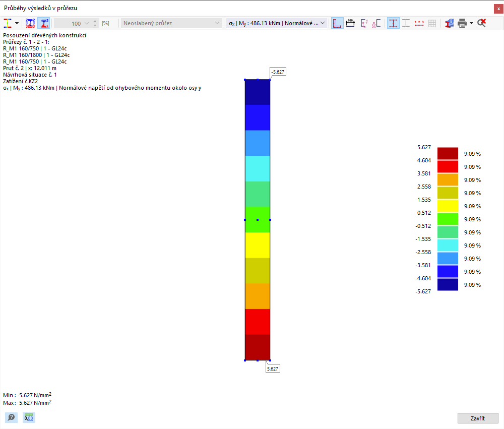Toggle the highlighted cross-section part values icon
Image resolution: width=504 pixels, height=429 pixels.
[x=44, y=23]
